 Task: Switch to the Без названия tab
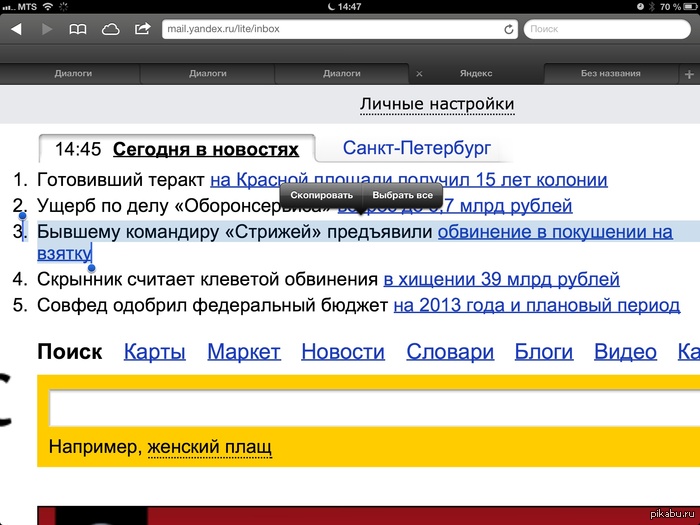pos(610,74)
